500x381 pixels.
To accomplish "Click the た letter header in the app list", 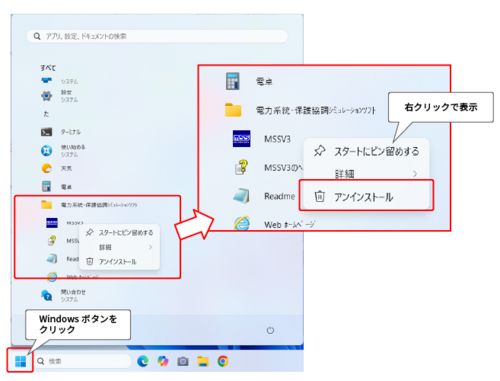I will coord(46,114).
